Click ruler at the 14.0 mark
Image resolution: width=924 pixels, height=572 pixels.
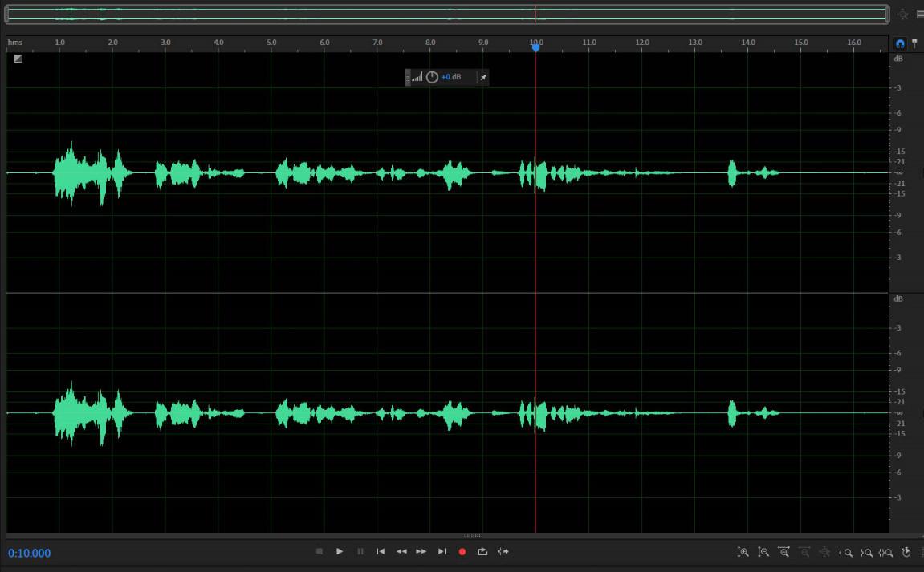748,43
